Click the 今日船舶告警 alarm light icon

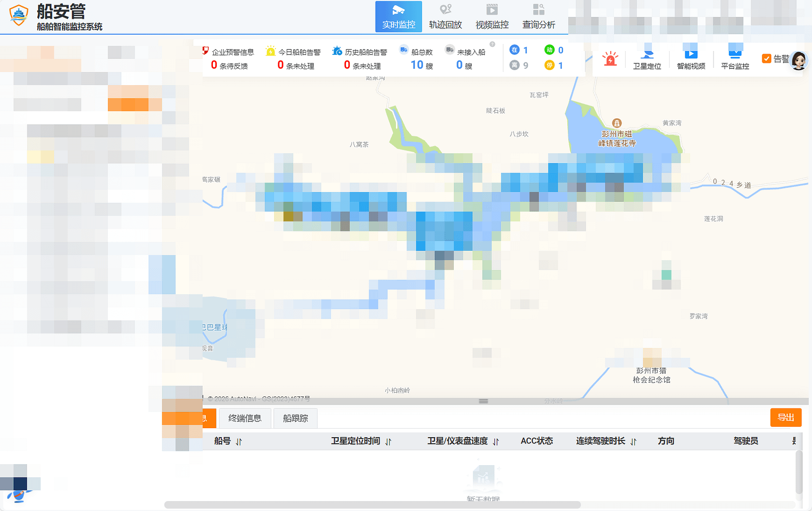coord(271,50)
